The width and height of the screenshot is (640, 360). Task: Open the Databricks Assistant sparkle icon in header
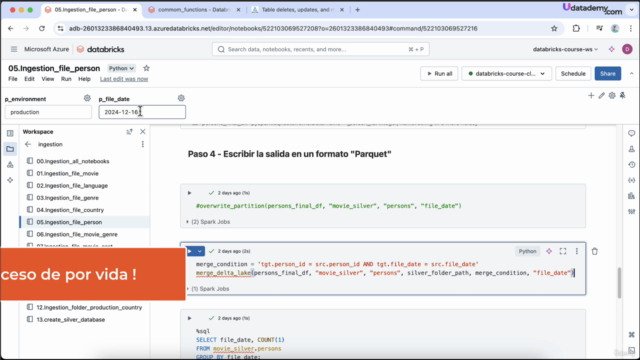pyautogui.click(x=611, y=49)
